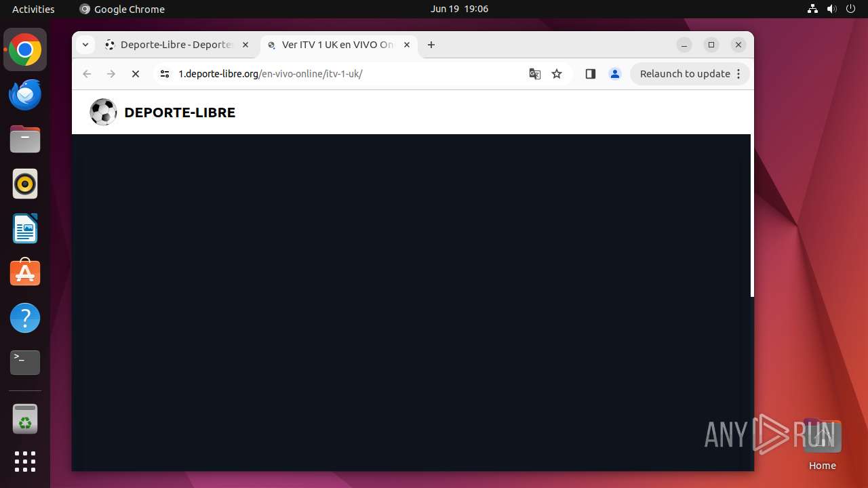Screen dimensions: 868x488
Task: Click the power icon in top bar
Action: click(x=850, y=9)
